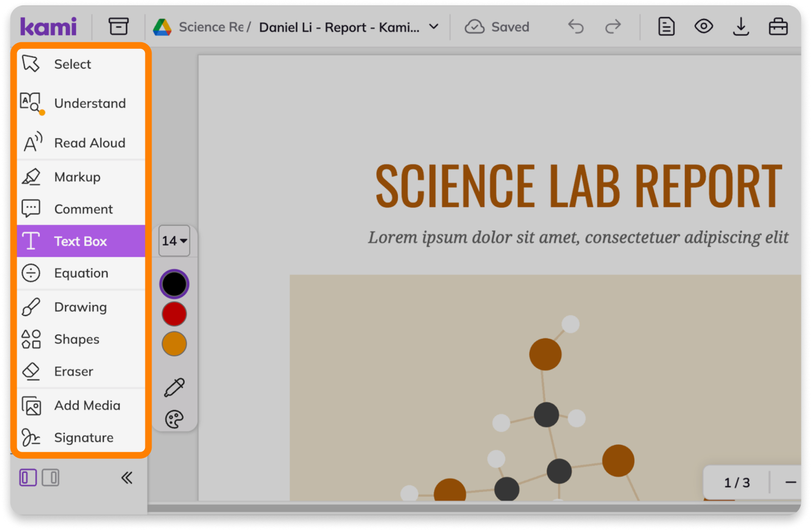
Task: Click the SCIENCE LAB REPORT heading
Action: 578,186
